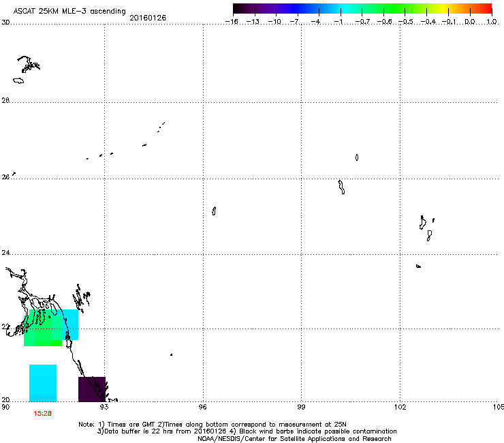Click the NOAA/NESDIS credit line
This screenshot has width=504, height=443.
[x=294, y=439]
